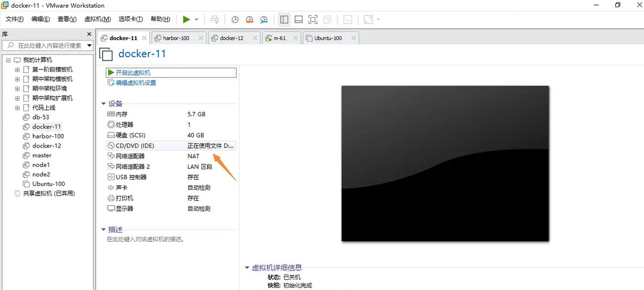Collapse the 设备 section
644x290 pixels.
point(104,103)
